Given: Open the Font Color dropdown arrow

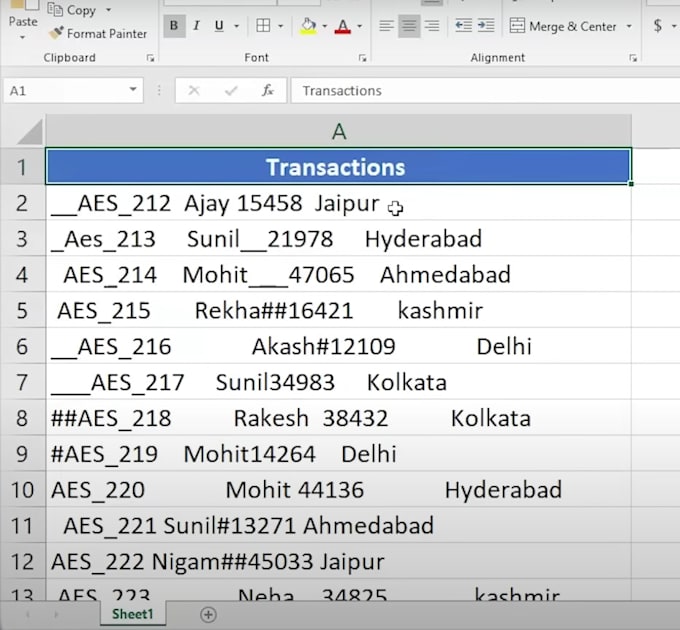Looking at the screenshot, I should (360, 26).
